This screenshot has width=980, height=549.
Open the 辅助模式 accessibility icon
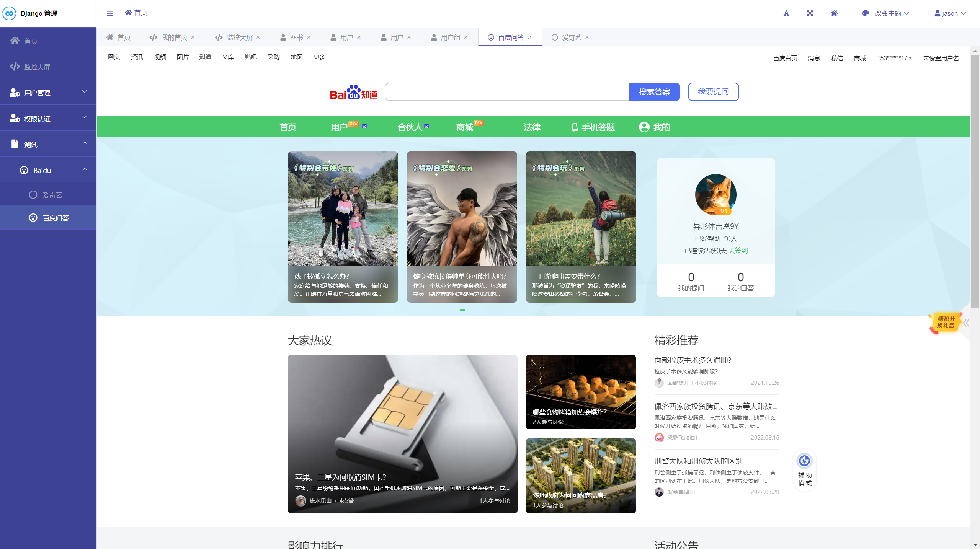click(804, 461)
